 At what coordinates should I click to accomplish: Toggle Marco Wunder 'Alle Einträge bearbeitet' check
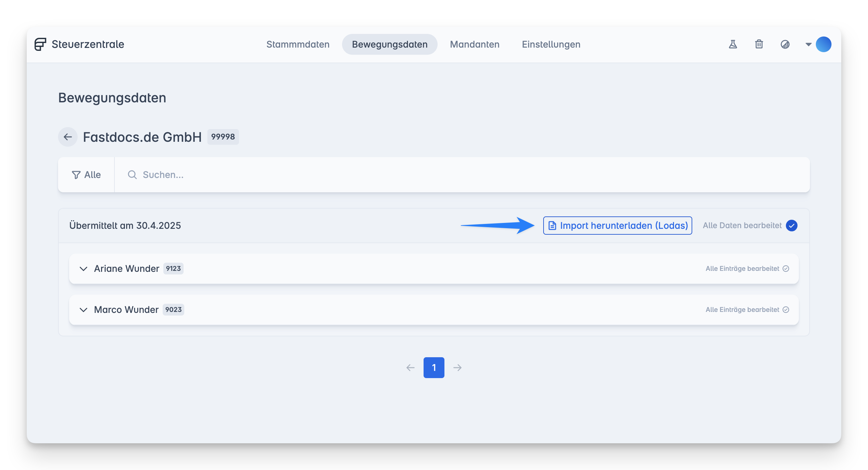click(x=786, y=310)
